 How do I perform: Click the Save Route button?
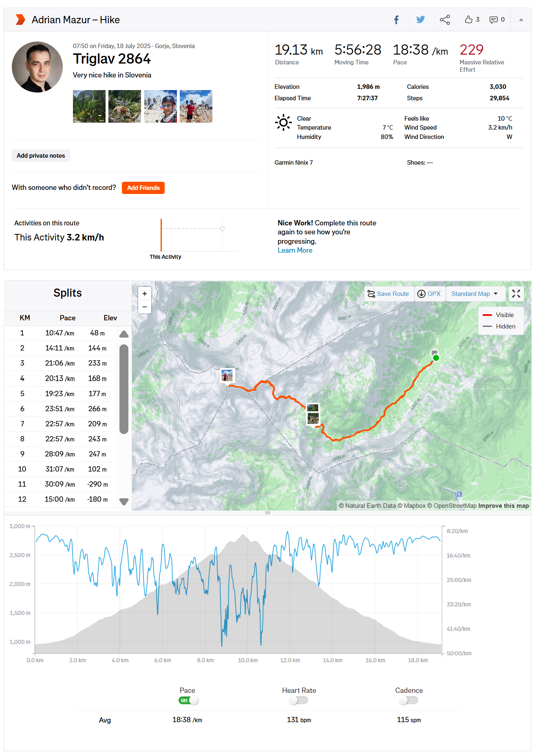coord(388,294)
